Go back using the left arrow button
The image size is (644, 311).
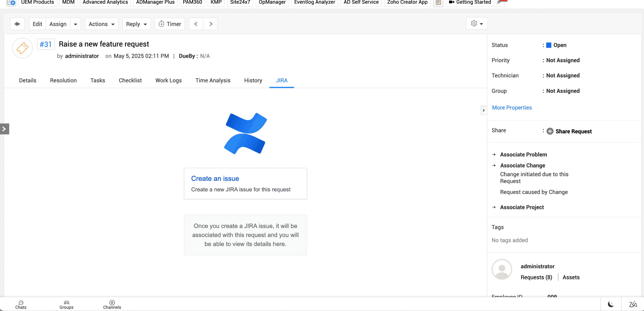[17, 24]
